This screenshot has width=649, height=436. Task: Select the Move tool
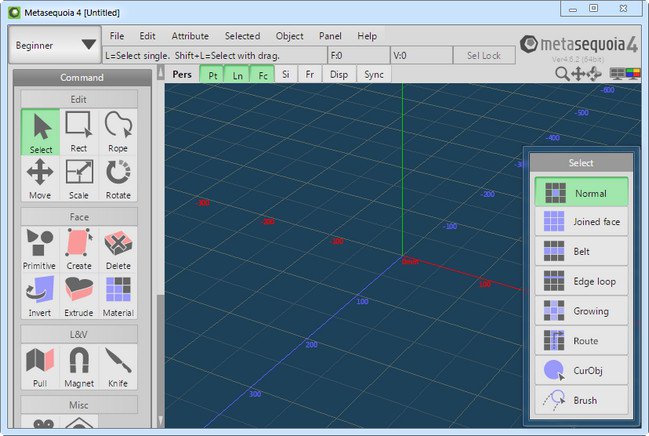(41, 179)
